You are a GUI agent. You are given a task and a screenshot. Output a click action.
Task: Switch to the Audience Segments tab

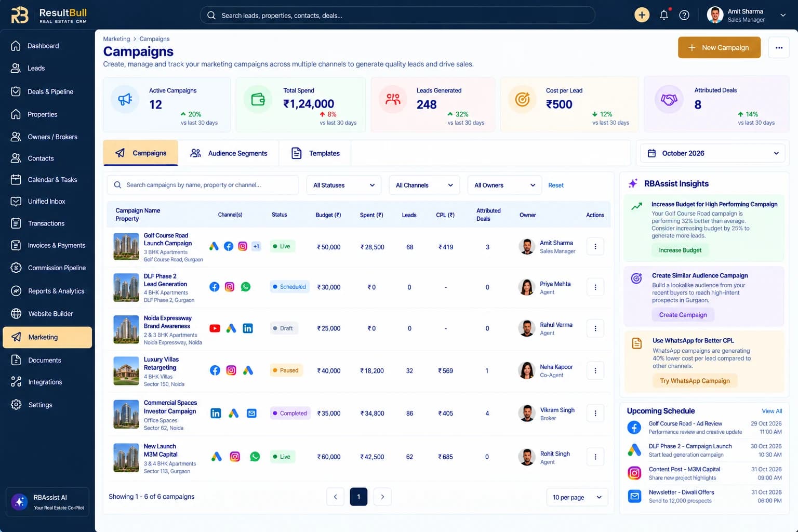(x=229, y=153)
